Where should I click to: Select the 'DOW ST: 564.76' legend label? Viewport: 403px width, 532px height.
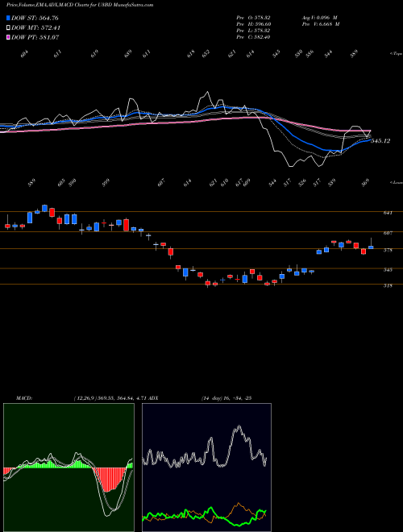click(35, 18)
